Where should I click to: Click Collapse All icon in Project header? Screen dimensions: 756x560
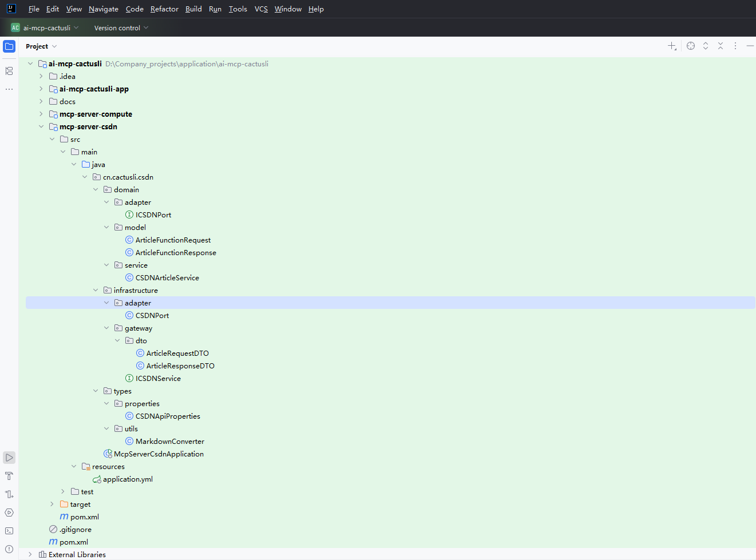pos(721,46)
